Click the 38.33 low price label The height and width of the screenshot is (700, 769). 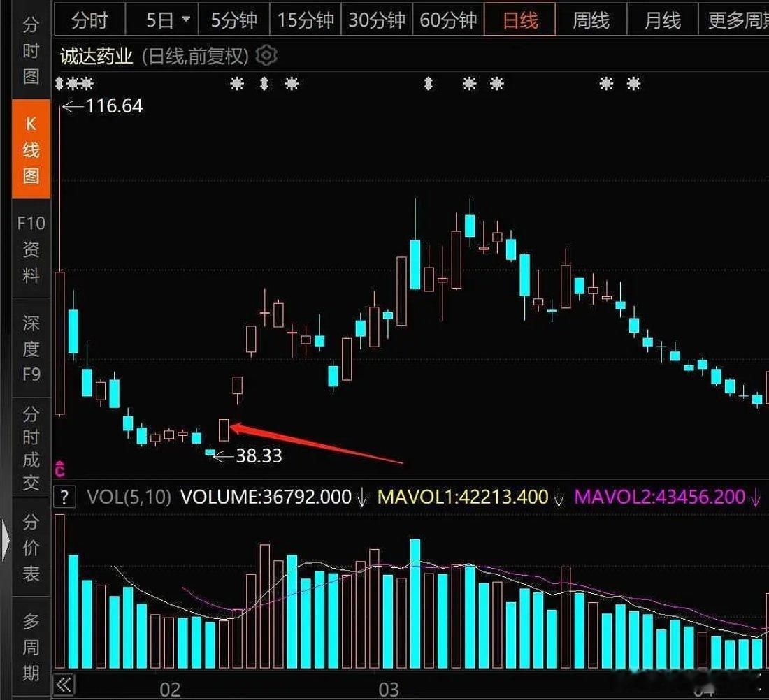pos(259,456)
